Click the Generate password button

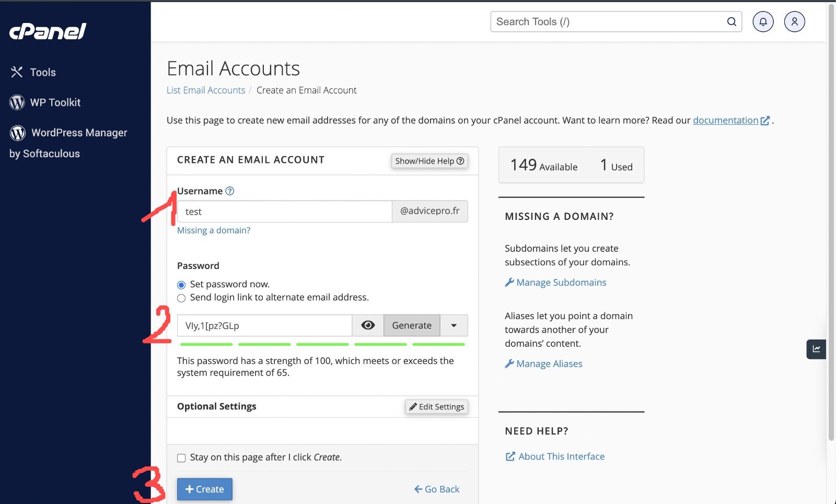412,325
